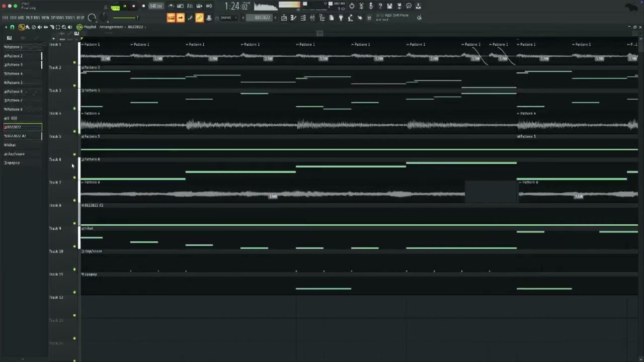Click the 140 tempo display
Viewport: 644px width, 362px height.
click(x=156, y=6)
